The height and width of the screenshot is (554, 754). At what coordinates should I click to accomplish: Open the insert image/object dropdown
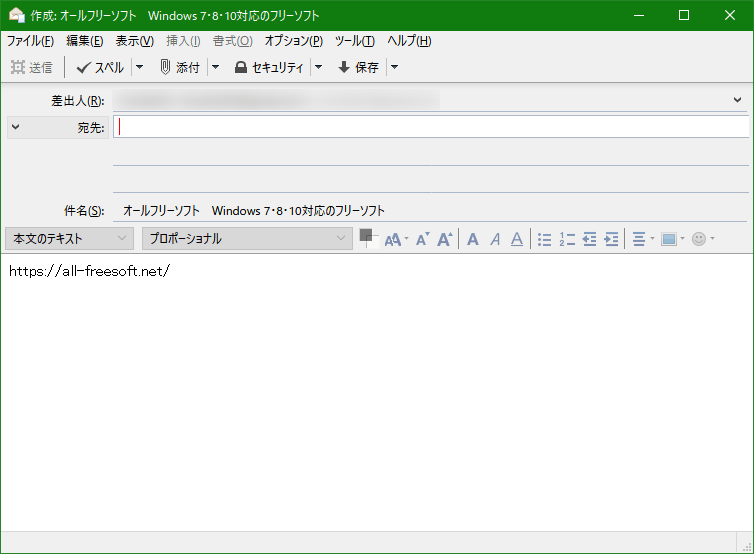point(672,239)
